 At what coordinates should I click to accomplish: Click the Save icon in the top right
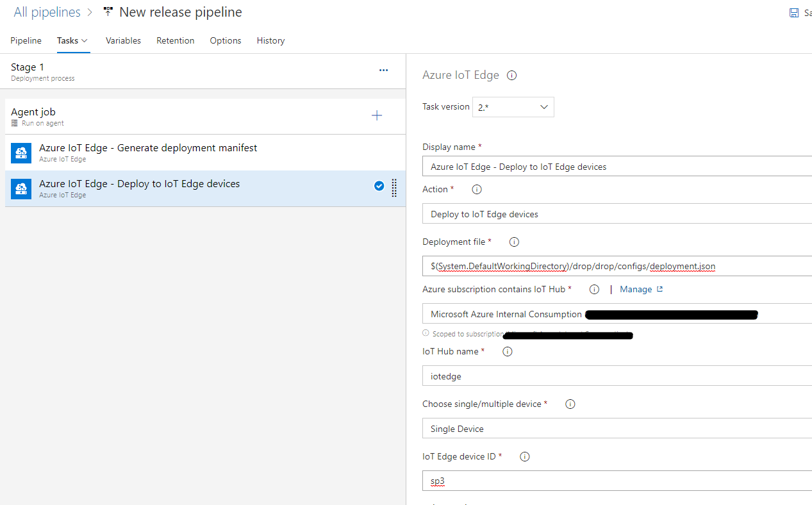click(794, 12)
